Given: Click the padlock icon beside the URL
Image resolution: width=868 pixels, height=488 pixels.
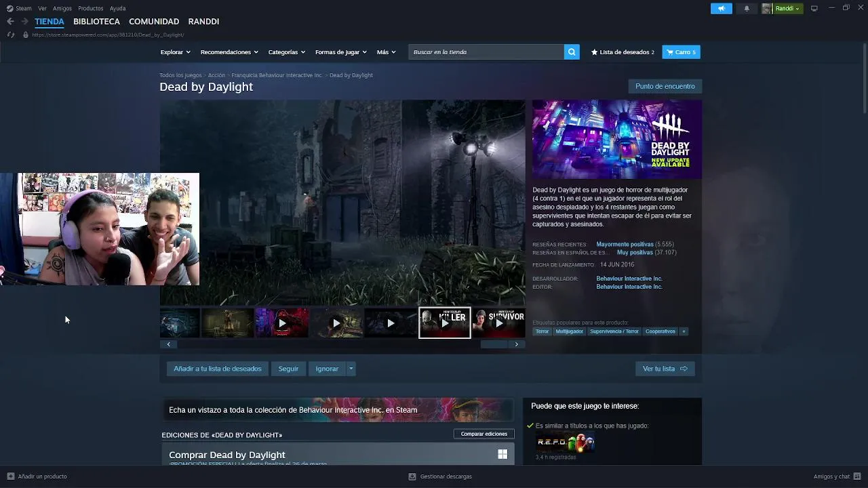Looking at the screenshot, I should pyautogui.click(x=26, y=35).
